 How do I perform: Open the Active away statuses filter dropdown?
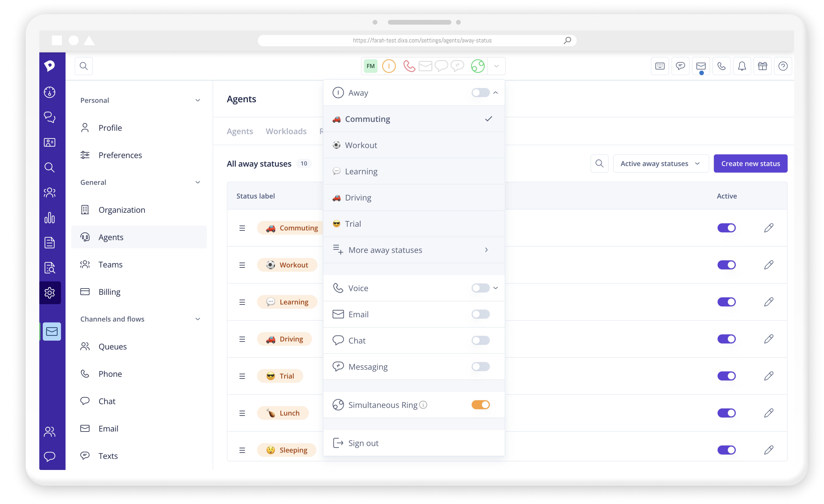(661, 163)
